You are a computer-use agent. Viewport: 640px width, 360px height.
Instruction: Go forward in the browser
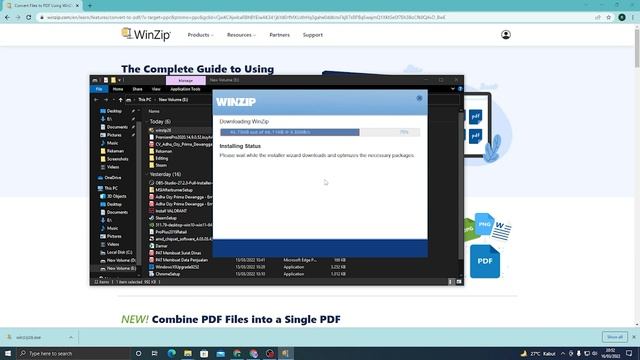18,18
